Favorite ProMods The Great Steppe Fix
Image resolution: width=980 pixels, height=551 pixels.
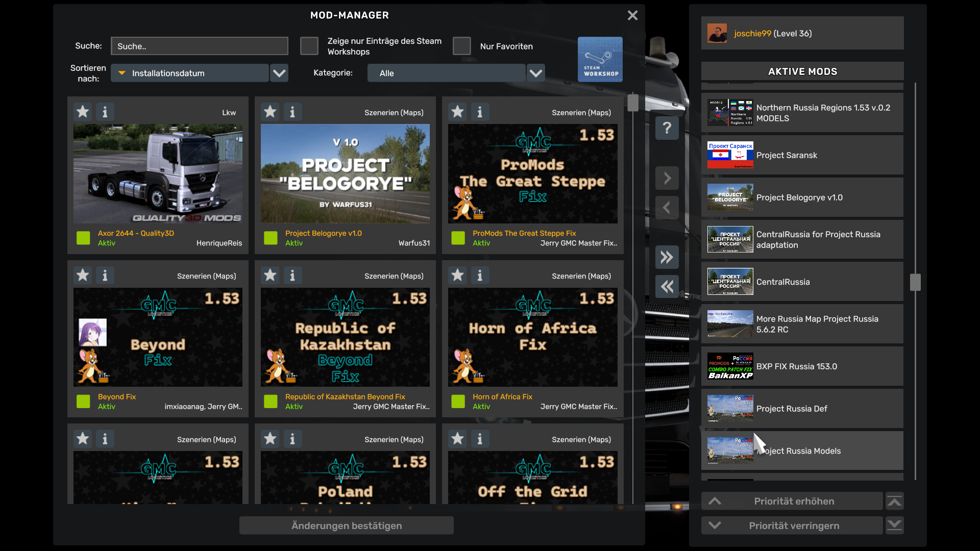point(457,112)
